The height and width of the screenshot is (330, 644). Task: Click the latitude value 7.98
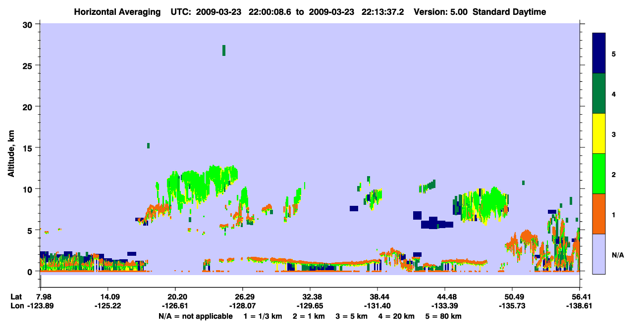tap(40, 297)
